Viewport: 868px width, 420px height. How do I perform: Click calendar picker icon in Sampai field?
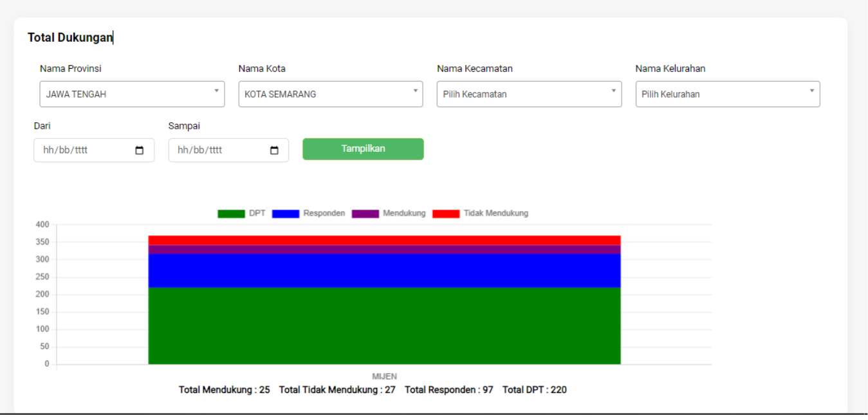point(274,151)
